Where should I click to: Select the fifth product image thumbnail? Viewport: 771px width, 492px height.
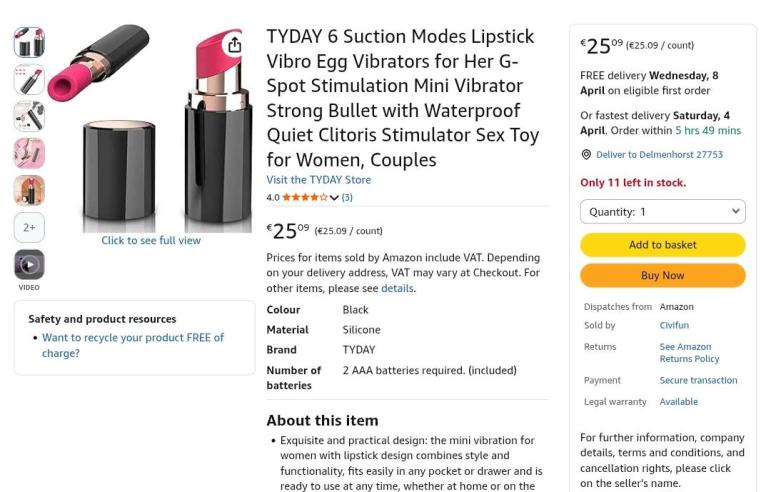coord(29,190)
